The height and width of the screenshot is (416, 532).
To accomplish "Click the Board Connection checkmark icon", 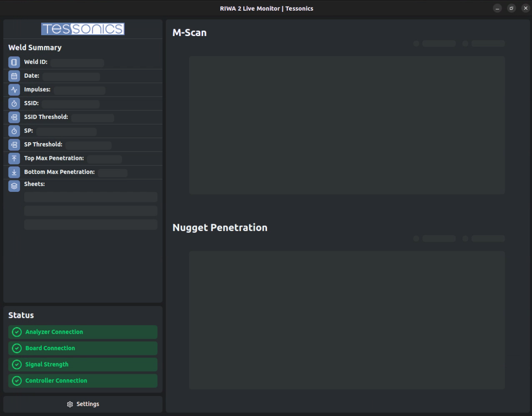I will [17, 348].
